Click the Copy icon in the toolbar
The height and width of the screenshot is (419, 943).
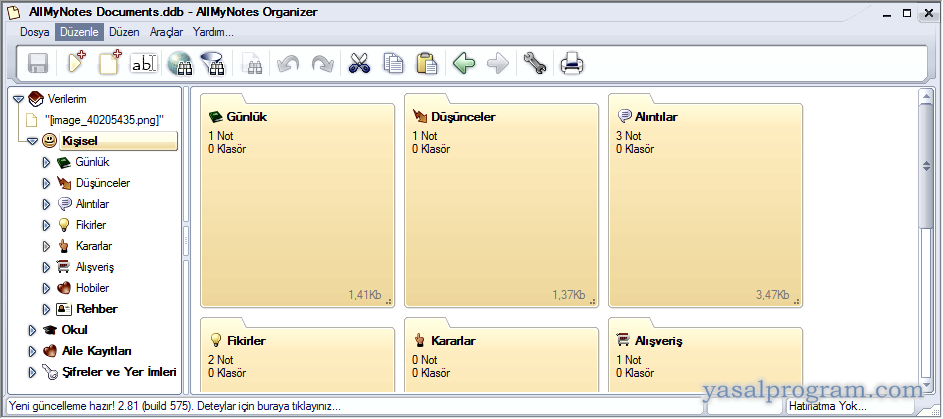click(x=394, y=64)
